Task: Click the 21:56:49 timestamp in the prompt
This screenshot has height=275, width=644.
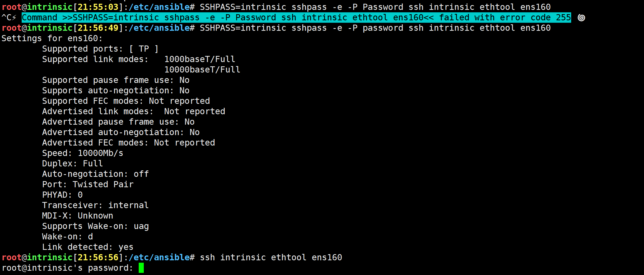Action: click(98, 28)
